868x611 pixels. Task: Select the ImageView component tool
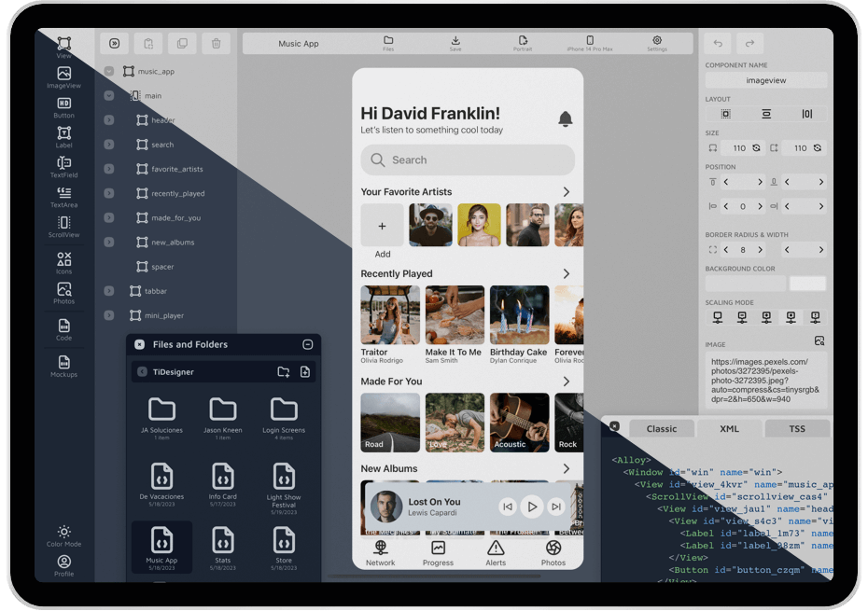[63, 77]
